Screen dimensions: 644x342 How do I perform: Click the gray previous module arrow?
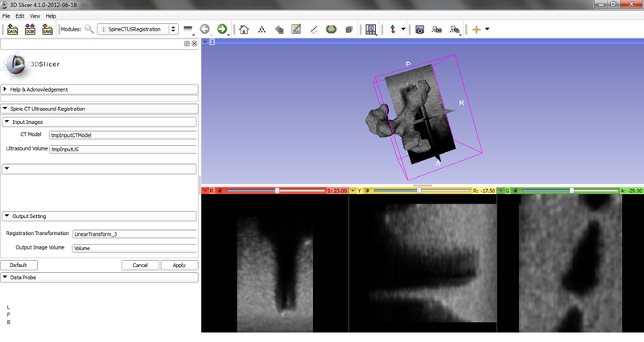coord(204,30)
